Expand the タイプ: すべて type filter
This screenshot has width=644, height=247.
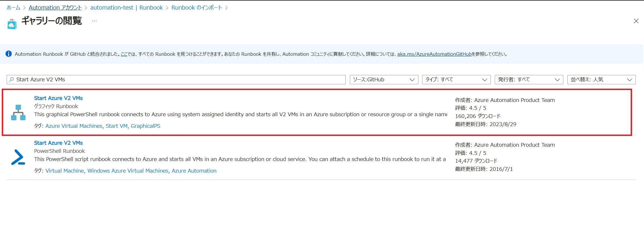pos(456,80)
